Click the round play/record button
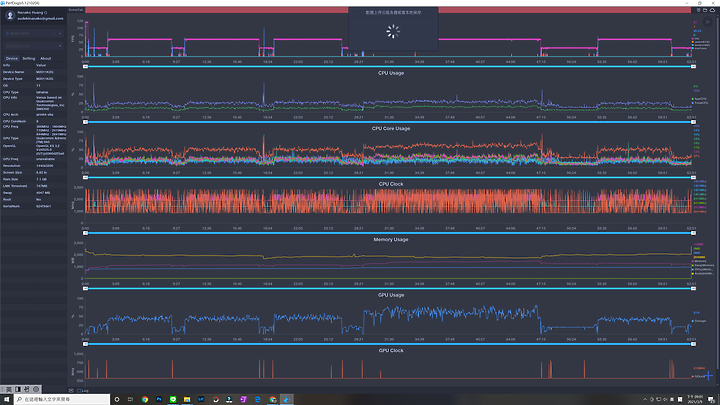Viewport: 720px width, 405px height. coord(708,22)
